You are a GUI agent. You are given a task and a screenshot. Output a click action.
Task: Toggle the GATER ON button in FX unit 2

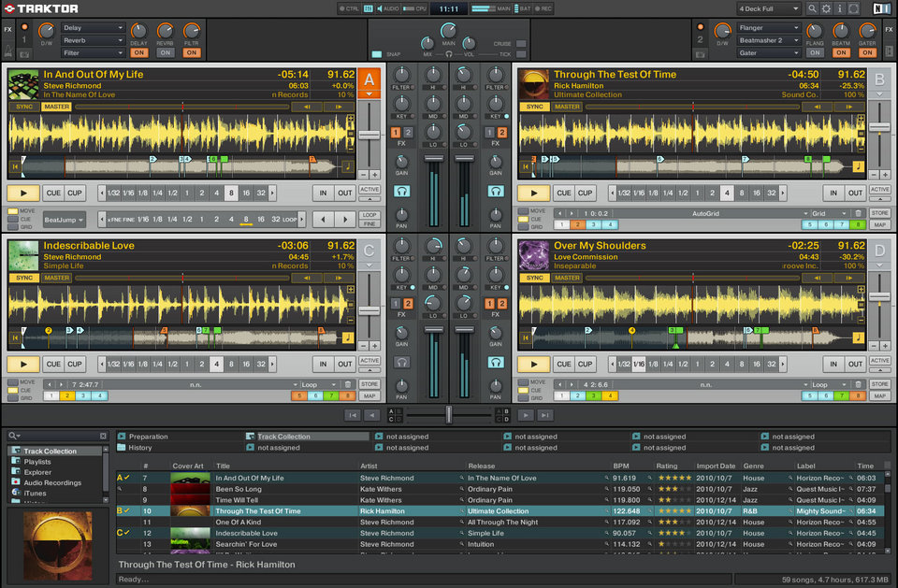pyautogui.click(x=868, y=52)
